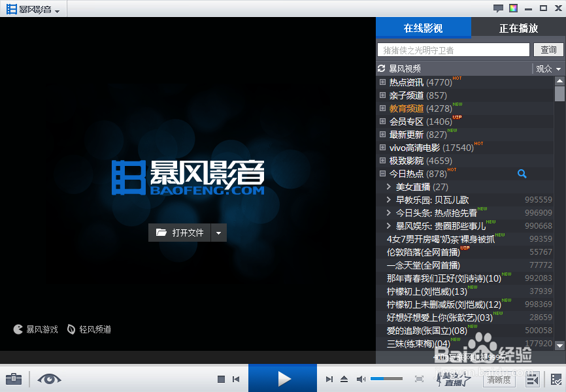Open the 清晰度 quality button
The height and width of the screenshot is (392, 566).
click(x=499, y=379)
